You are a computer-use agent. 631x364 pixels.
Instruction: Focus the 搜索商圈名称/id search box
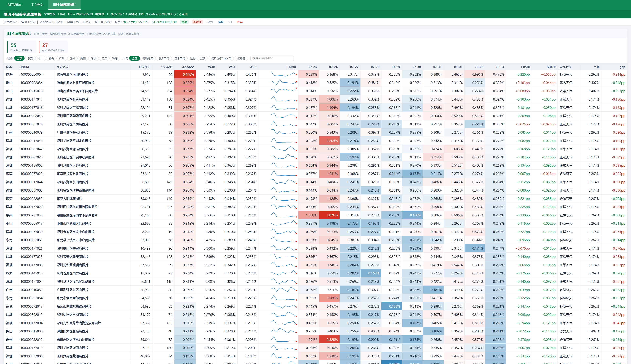272,58
